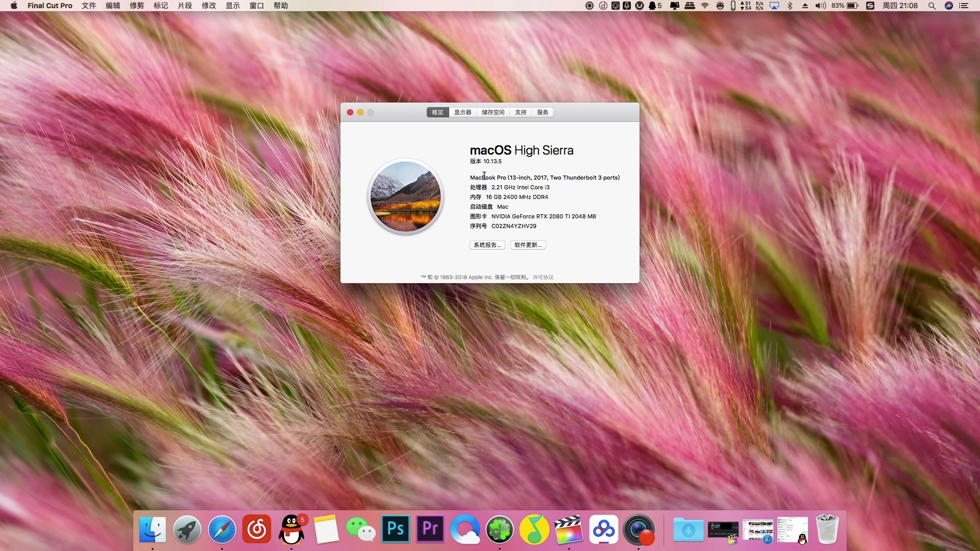
Task: Open the 许可协议 link
Action: pos(543,278)
